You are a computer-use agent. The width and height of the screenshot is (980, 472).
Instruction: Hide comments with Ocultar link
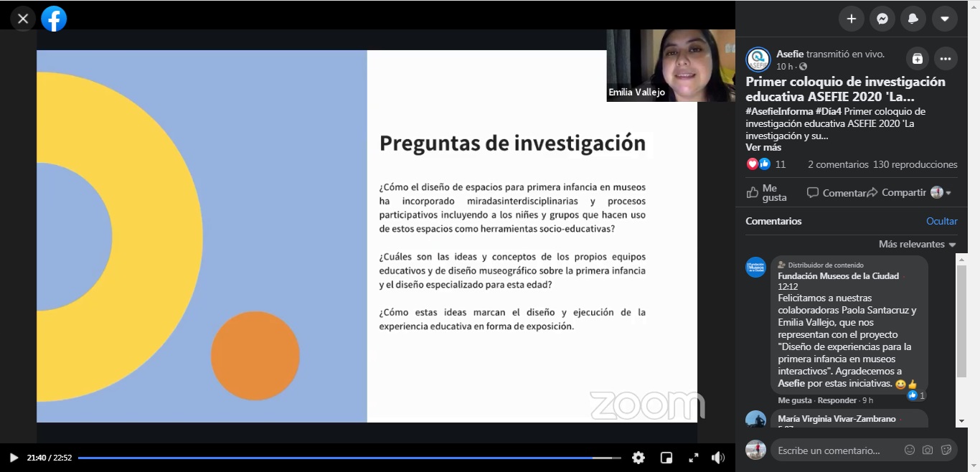click(941, 221)
